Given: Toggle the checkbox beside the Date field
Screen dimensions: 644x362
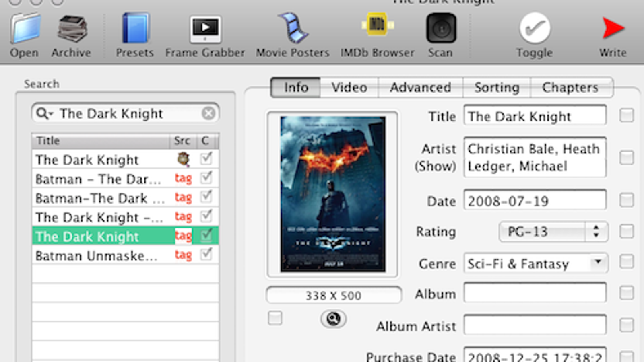Looking at the screenshot, I should pyautogui.click(x=627, y=200).
